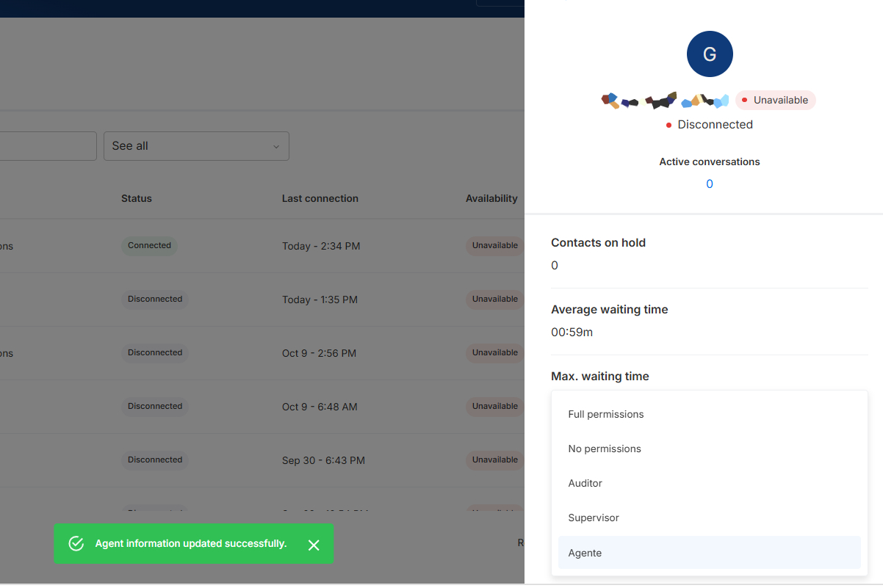Click the "Oct 9 - 2:56 PM" cell
883x588 pixels.
pyautogui.click(x=319, y=353)
